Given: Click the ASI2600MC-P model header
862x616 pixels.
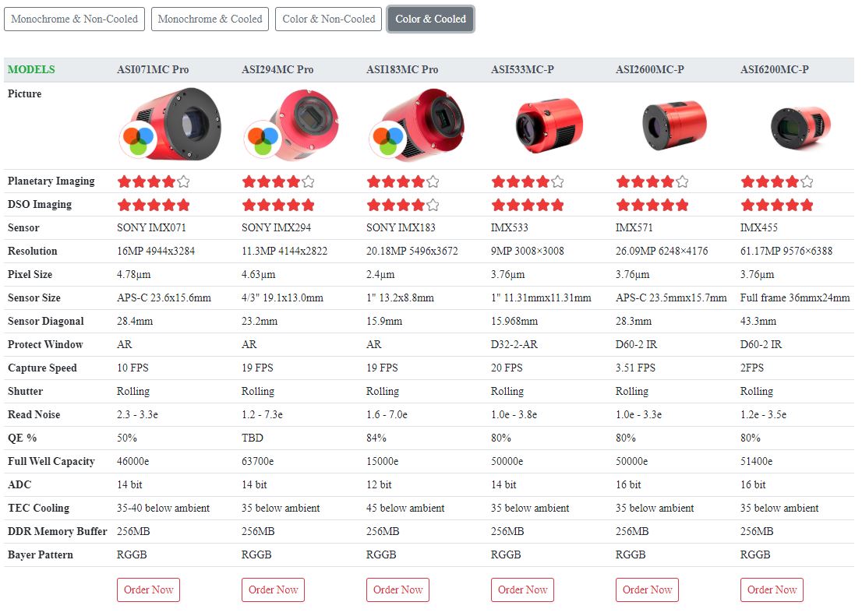Looking at the screenshot, I should (650, 70).
